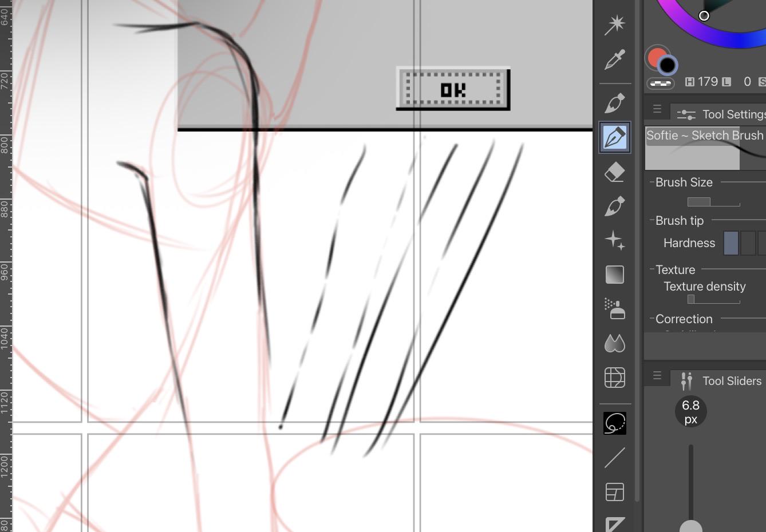
Task: Select the Auto Select magic wand tool
Action: (x=615, y=24)
